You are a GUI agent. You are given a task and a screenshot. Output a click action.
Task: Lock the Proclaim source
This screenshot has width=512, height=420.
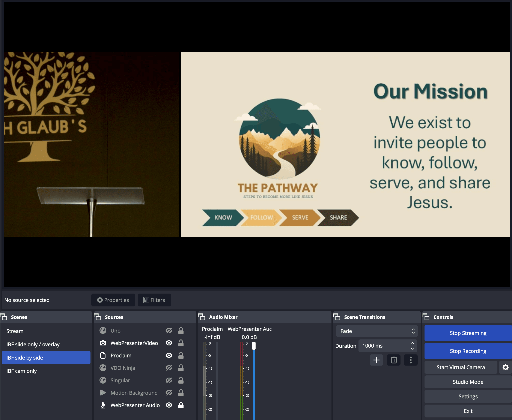click(181, 355)
